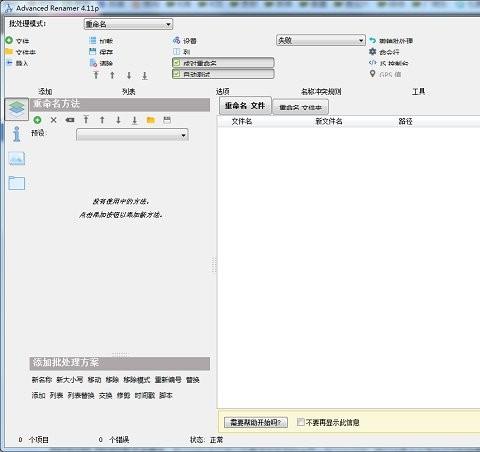Image resolution: width=480 pixels, height=452 pixels.
Task: Add the 新大小写 method
Action: coord(70,380)
